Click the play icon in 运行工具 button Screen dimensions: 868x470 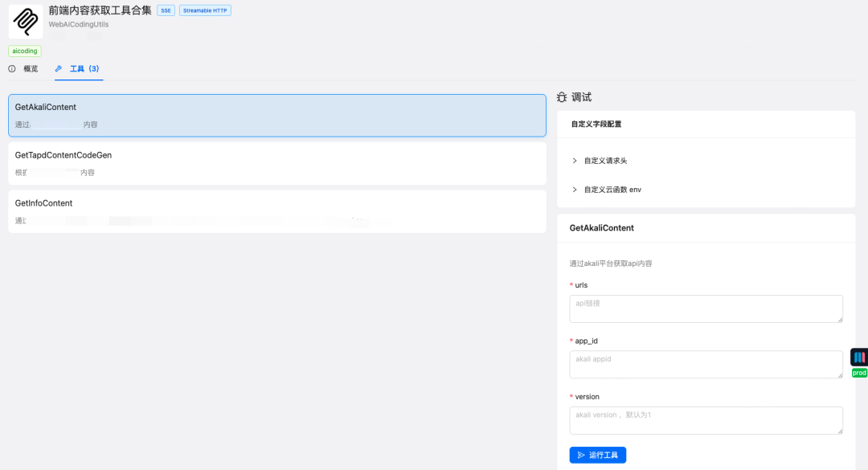tap(581, 455)
